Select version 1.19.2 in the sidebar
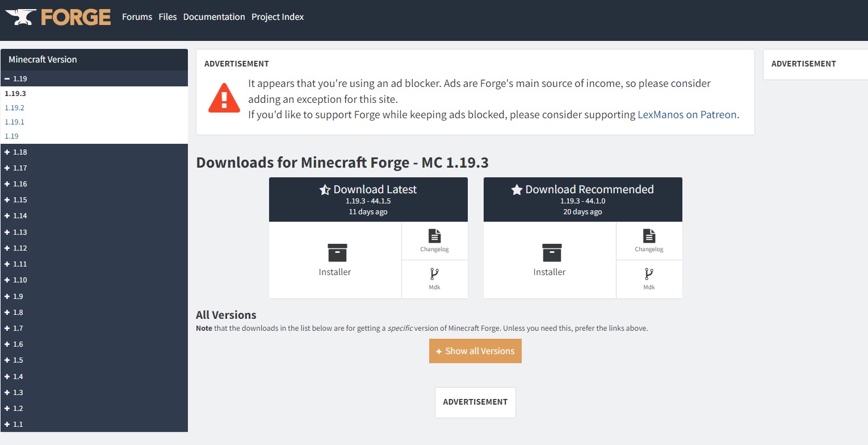This screenshot has width=868, height=445. [x=14, y=107]
